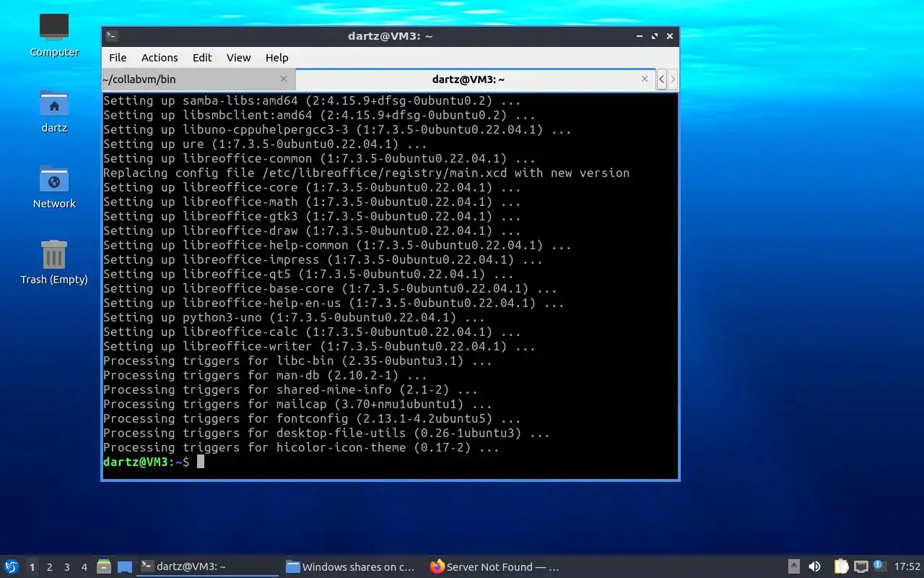924x578 pixels.
Task: Click the 'Setting up python3-uno' line
Action: [294, 317]
